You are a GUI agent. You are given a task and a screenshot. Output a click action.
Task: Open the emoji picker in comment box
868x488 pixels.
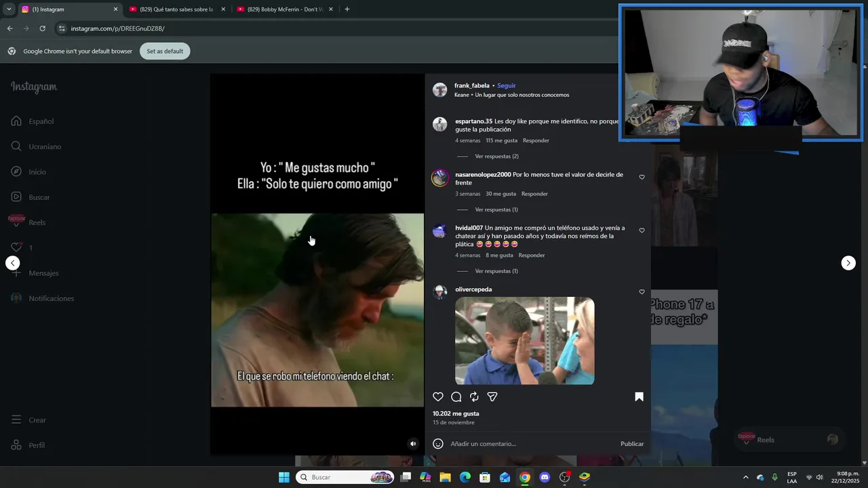click(438, 444)
